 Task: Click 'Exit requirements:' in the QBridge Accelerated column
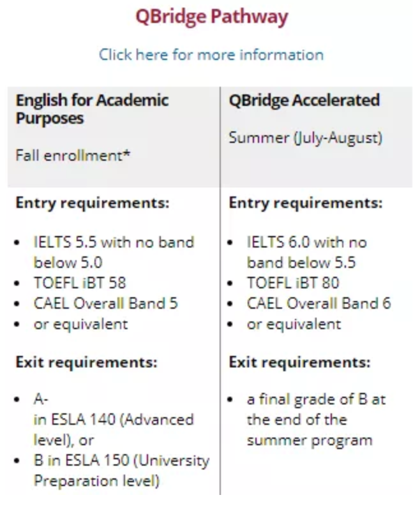(x=299, y=363)
